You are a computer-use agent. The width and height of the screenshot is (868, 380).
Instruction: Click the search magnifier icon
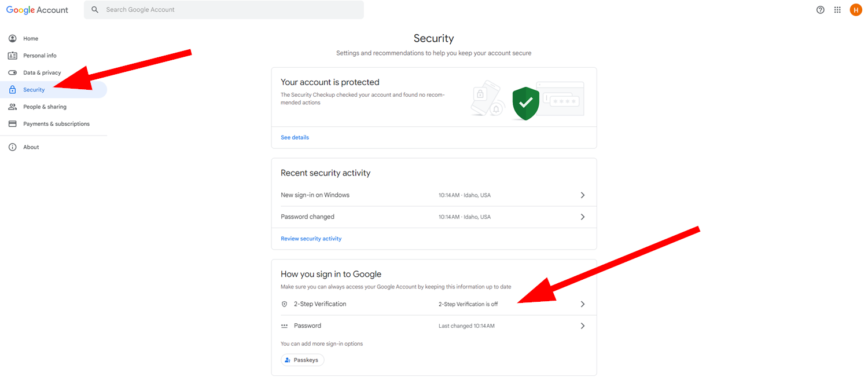95,10
